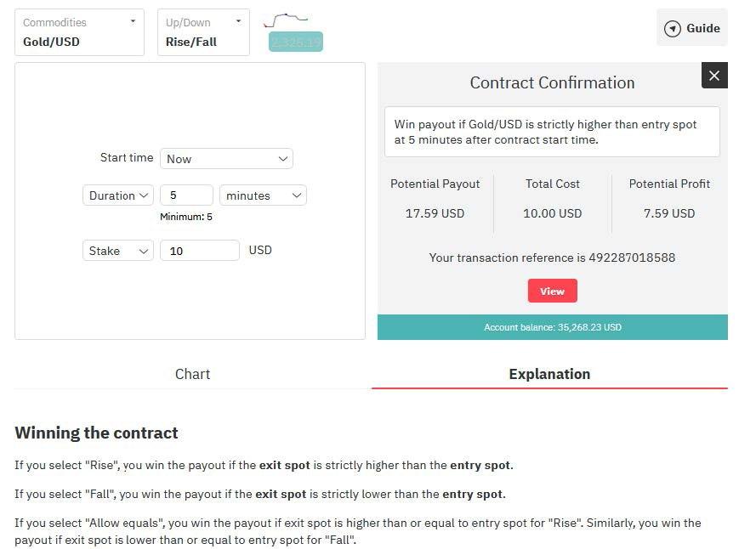
Task: Click the contract win condition description box
Action: coord(552,132)
